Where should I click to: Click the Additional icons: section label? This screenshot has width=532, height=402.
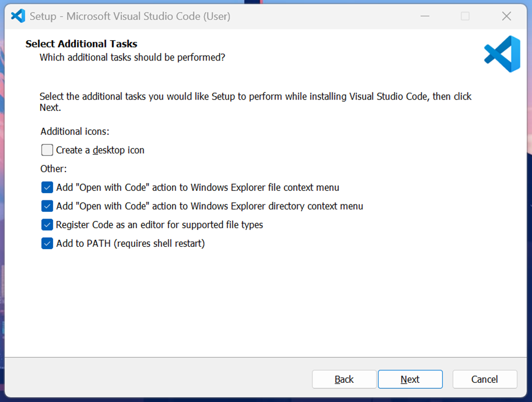click(x=75, y=131)
